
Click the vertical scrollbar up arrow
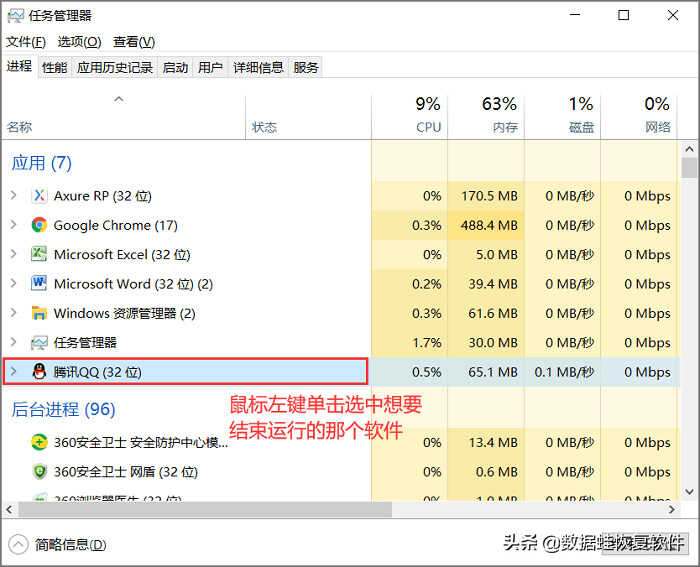click(x=689, y=149)
